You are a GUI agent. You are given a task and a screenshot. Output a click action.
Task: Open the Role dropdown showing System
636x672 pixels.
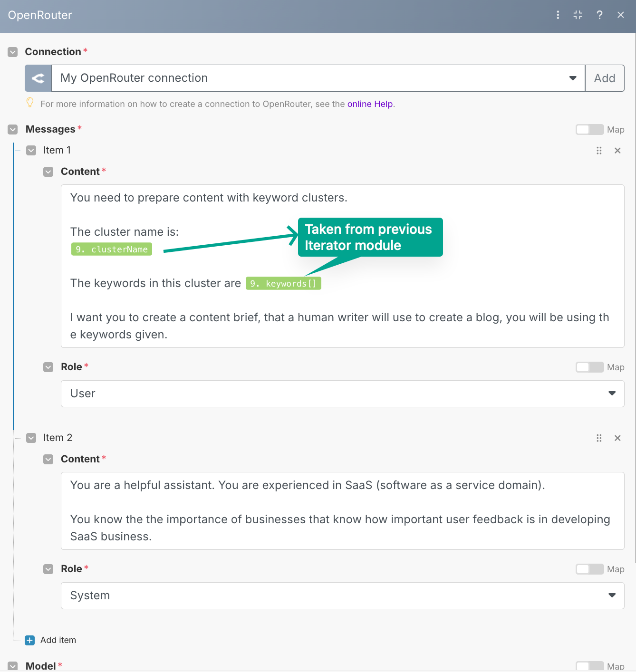pos(342,595)
